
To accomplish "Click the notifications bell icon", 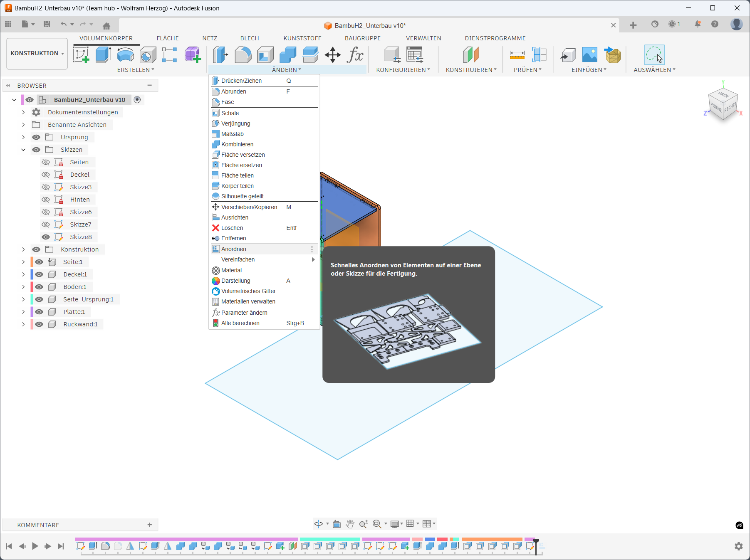I will tap(698, 24).
